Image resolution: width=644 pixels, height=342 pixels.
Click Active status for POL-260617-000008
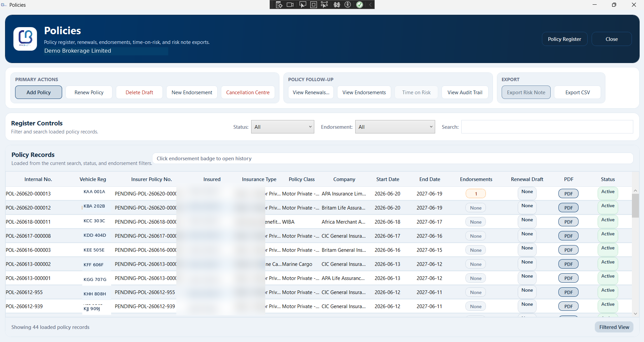tap(608, 236)
